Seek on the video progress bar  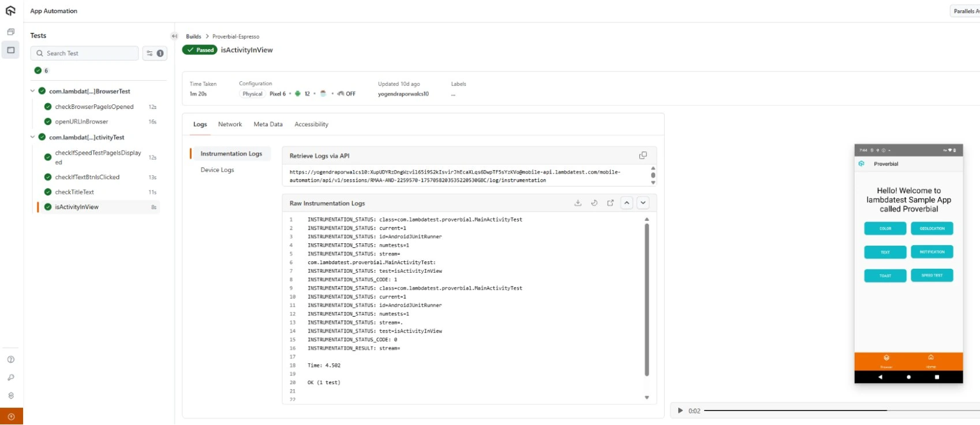pyautogui.click(x=841, y=411)
